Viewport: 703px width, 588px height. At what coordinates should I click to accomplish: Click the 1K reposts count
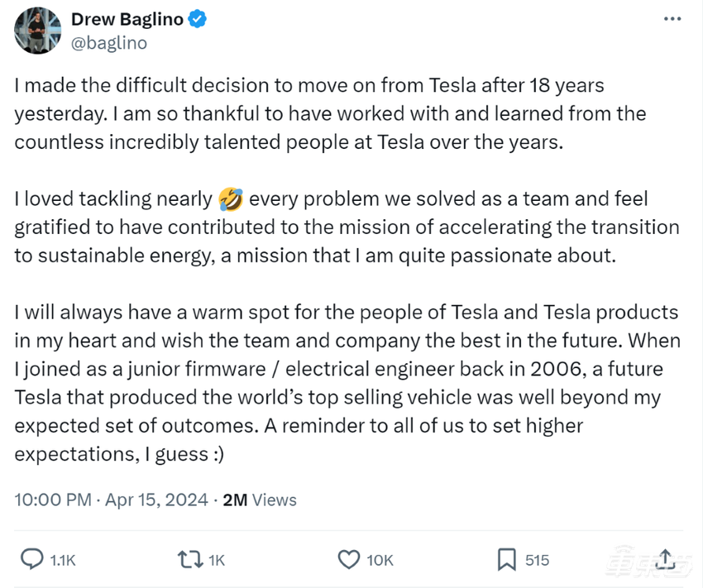tap(216, 561)
